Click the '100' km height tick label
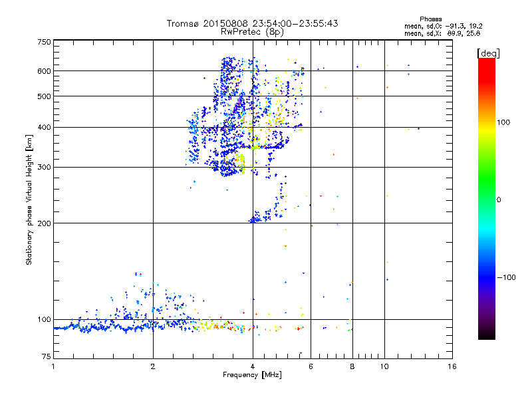 (x=45, y=319)
